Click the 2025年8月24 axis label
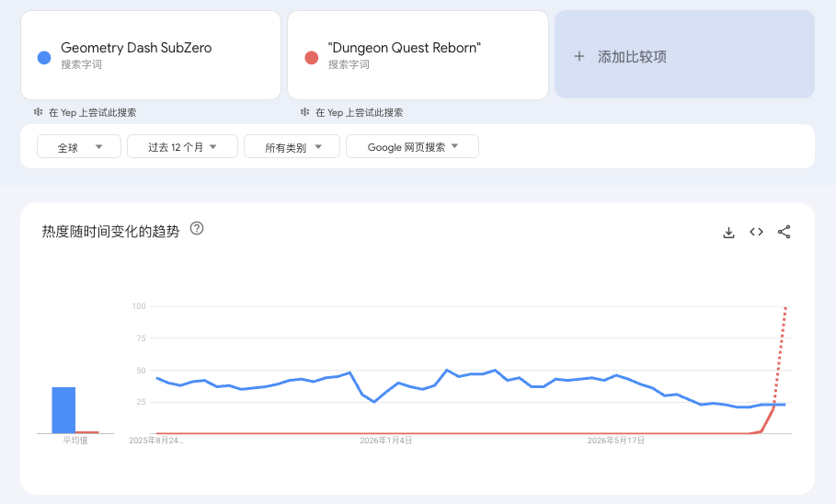This screenshot has height=504, width=836. tap(155, 441)
